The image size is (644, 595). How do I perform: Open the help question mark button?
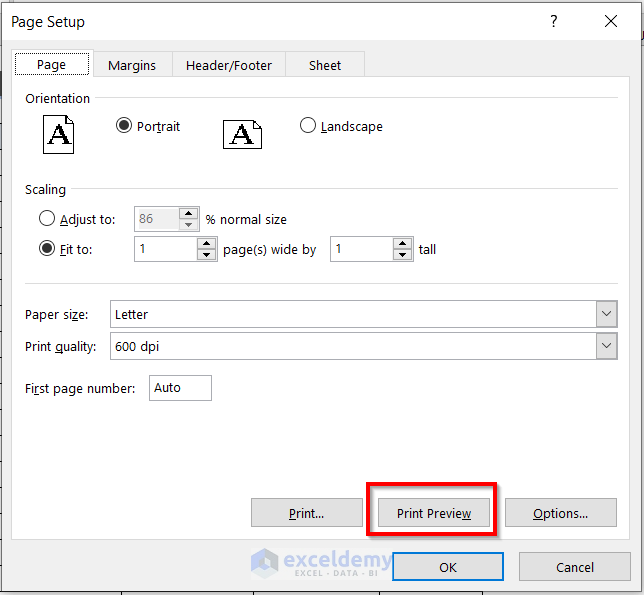coord(554,21)
